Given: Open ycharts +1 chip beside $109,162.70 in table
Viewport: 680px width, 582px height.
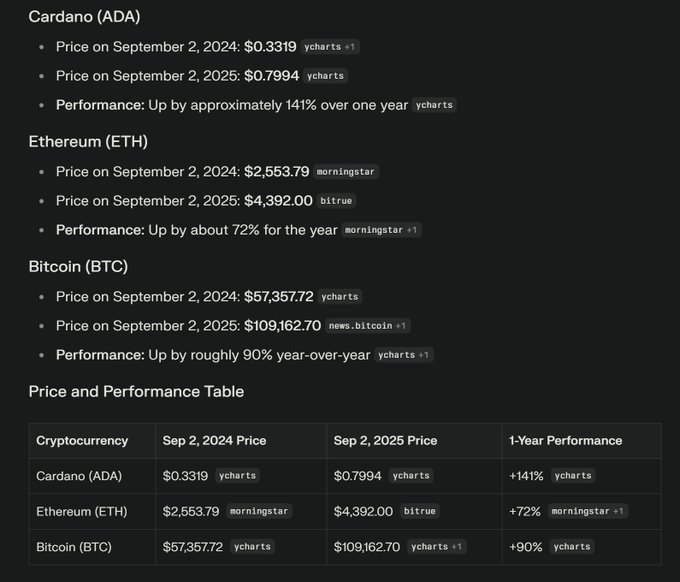Looking at the screenshot, I should [x=437, y=547].
